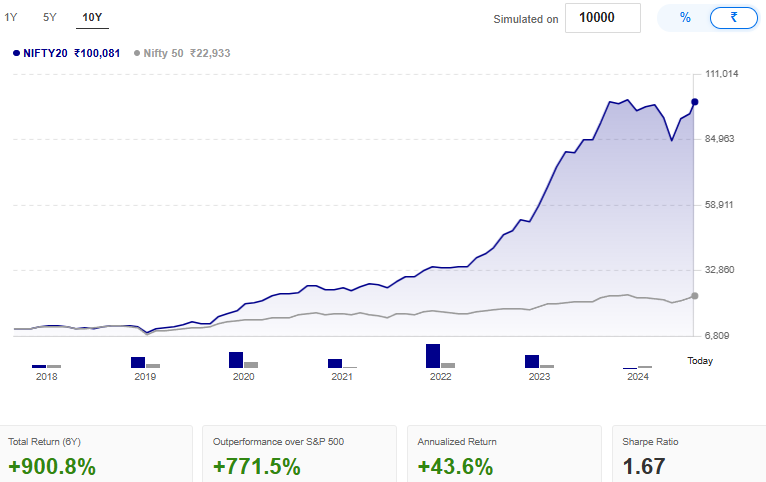The image size is (766, 482).
Task: Click the 32,860 axis value
Action: [720, 270]
